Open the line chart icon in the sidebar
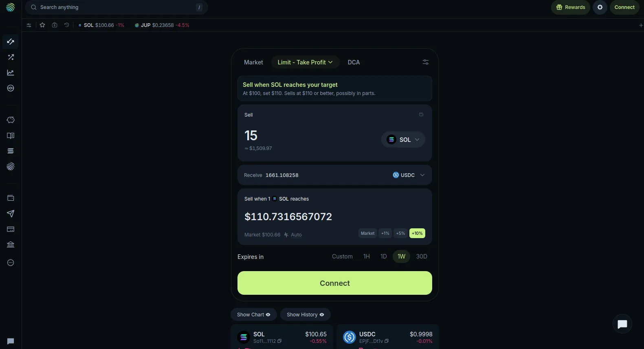Viewport: 644px width, 349px height. [x=11, y=73]
